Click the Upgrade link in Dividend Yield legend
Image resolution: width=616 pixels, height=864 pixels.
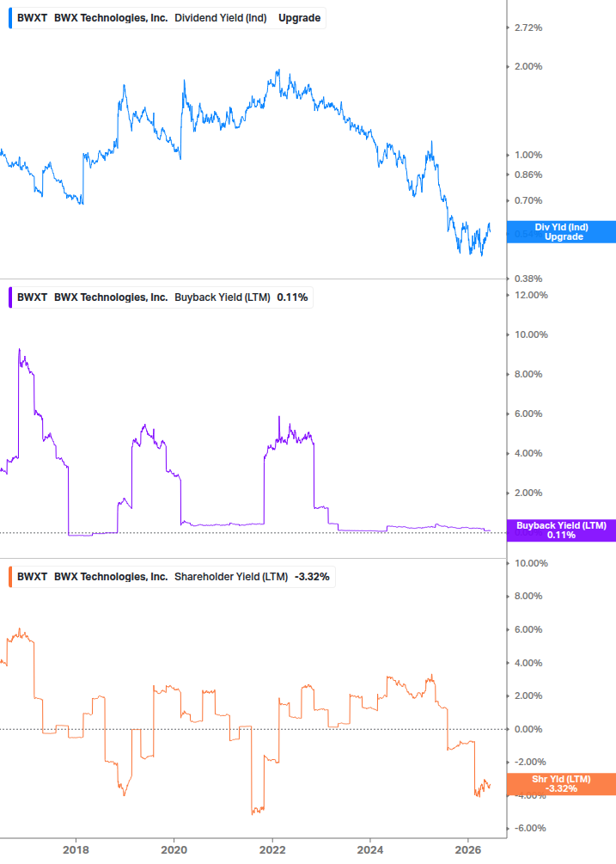[x=300, y=18]
